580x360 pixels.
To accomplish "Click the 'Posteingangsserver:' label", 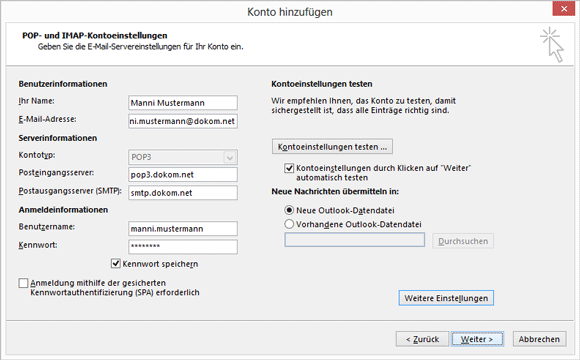I will pyautogui.click(x=56, y=173).
